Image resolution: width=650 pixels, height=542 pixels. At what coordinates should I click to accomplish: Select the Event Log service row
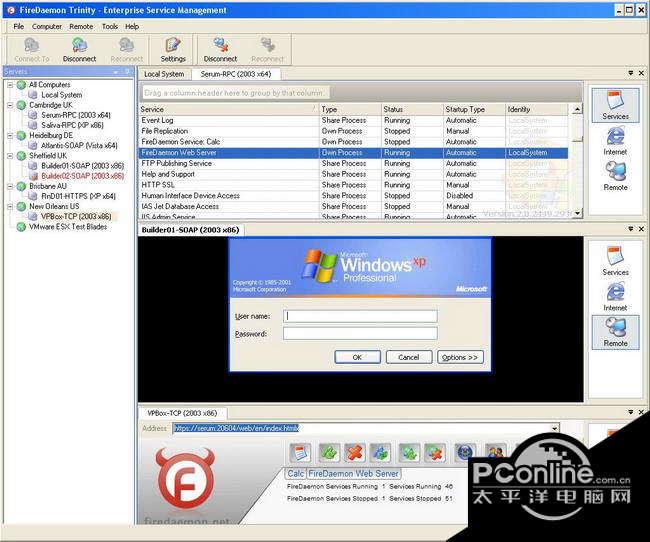click(x=354, y=120)
